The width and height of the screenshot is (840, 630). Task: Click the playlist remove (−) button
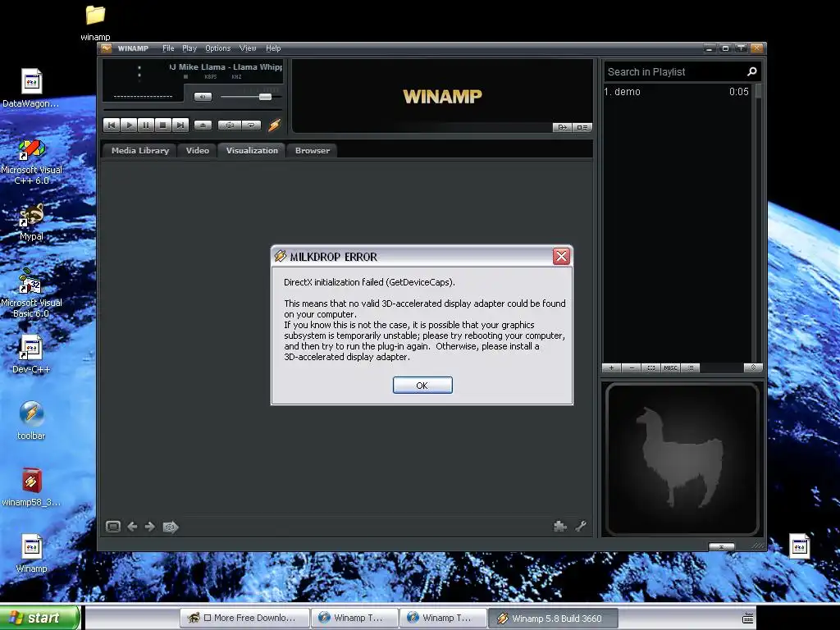[x=631, y=368]
